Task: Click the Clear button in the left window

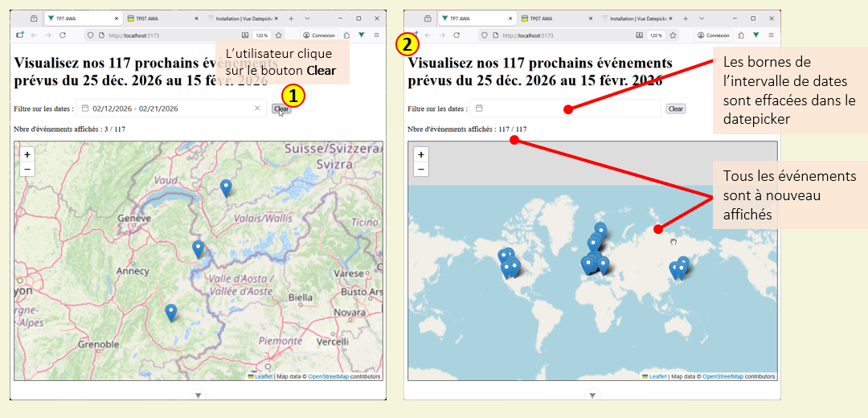Action: (281, 109)
